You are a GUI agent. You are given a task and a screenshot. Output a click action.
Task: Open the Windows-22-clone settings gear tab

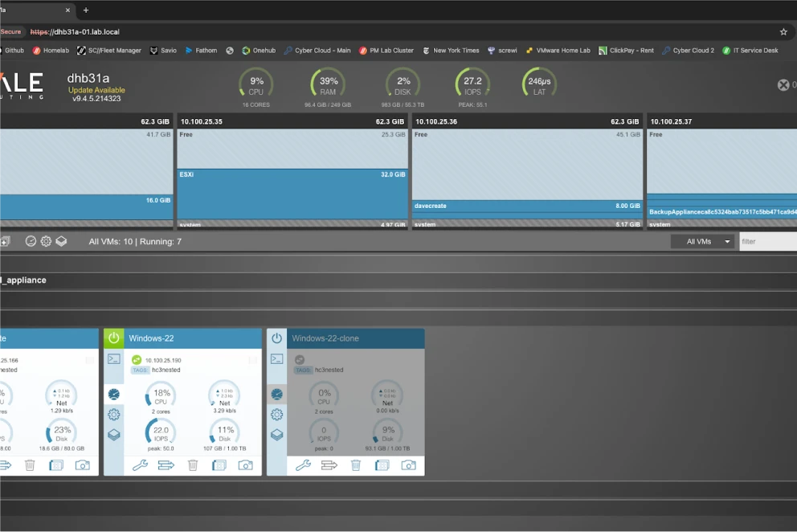click(x=276, y=415)
